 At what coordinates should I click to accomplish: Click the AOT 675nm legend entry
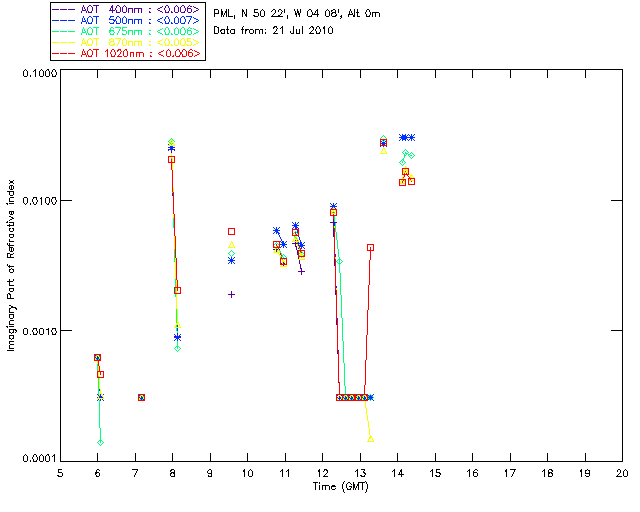pos(127,31)
